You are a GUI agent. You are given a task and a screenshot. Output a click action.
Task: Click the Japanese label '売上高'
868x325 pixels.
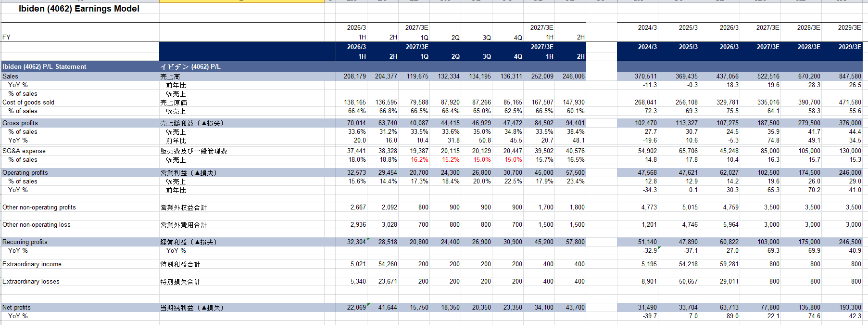click(x=170, y=76)
